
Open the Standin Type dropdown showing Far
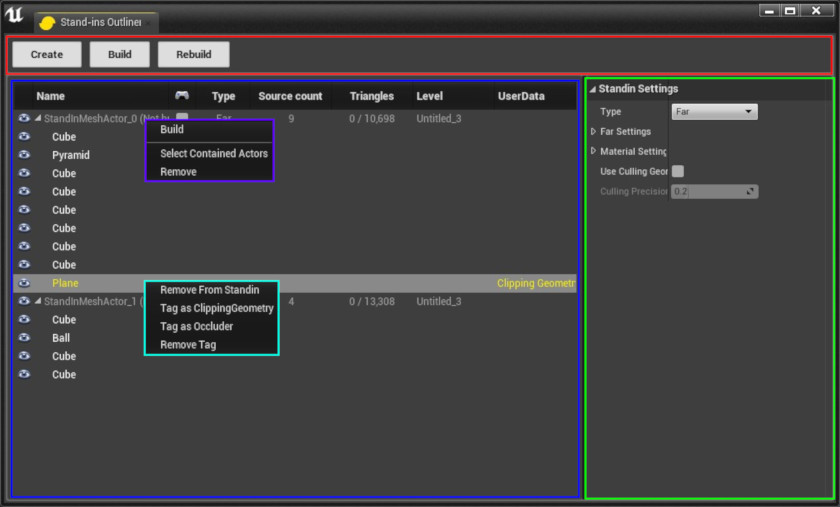pyautogui.click(x=713, y=112)
